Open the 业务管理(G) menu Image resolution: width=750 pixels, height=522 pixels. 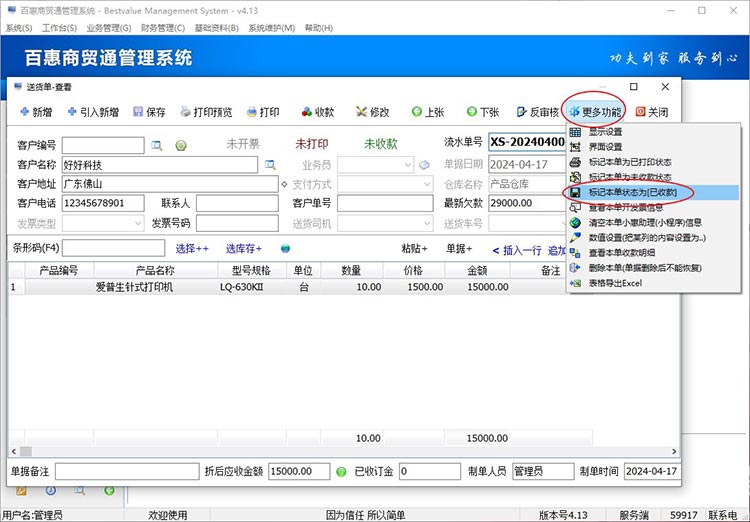coord(109,28)
